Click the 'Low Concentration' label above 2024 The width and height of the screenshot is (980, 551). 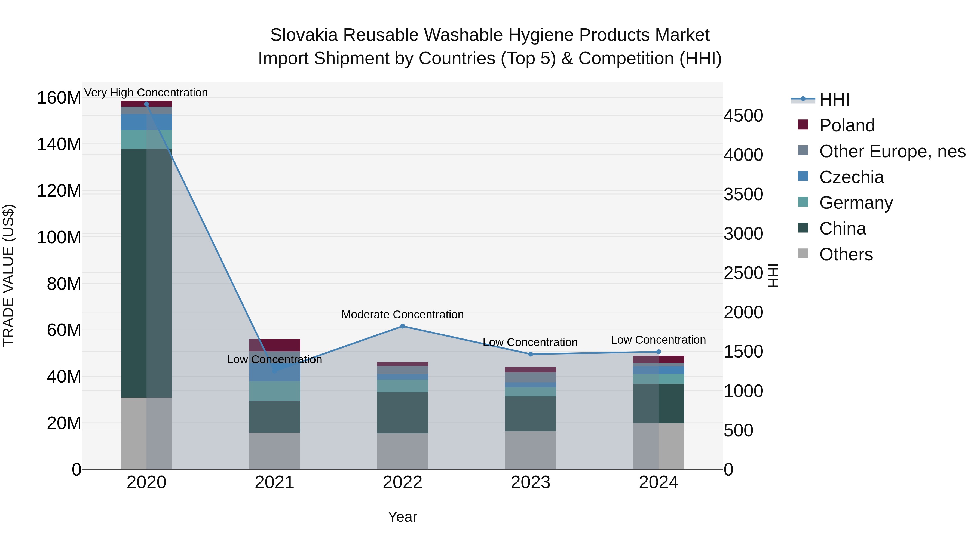[659, 340]
